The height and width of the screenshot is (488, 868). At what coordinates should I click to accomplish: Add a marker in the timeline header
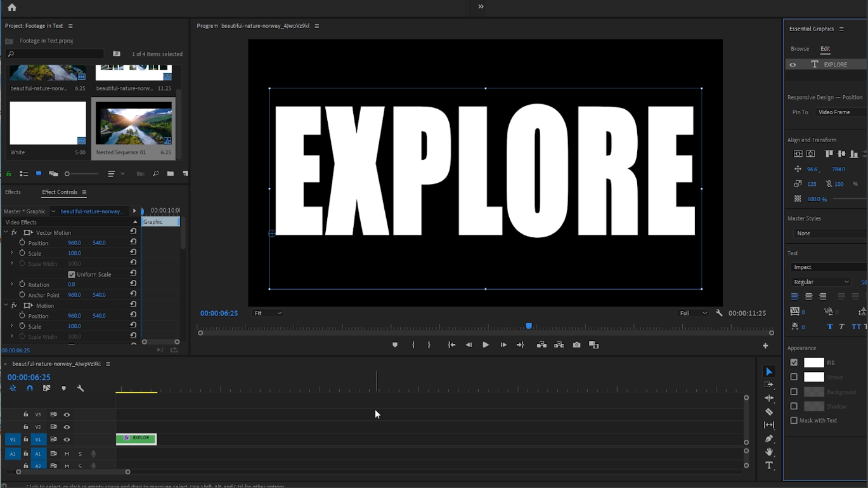63,388
